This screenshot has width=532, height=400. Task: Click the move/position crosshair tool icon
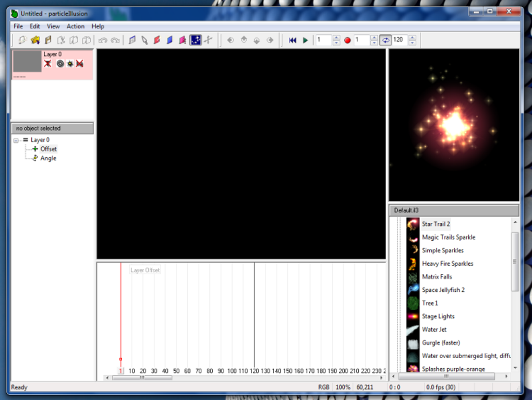click(208, 40)
